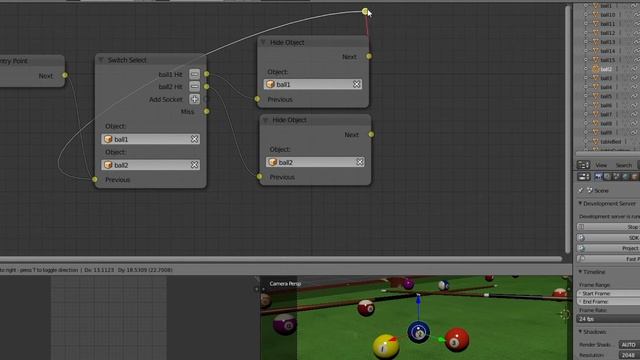640x360 pixels.
Task: Click the node editor horizontal scrollbar
Action: point(281,259)
